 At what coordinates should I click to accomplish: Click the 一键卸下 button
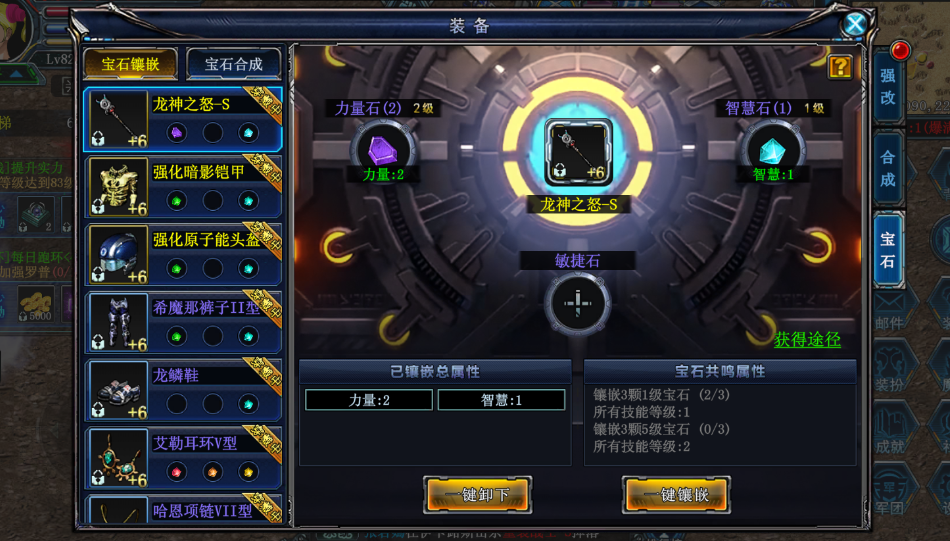[477, 494]
